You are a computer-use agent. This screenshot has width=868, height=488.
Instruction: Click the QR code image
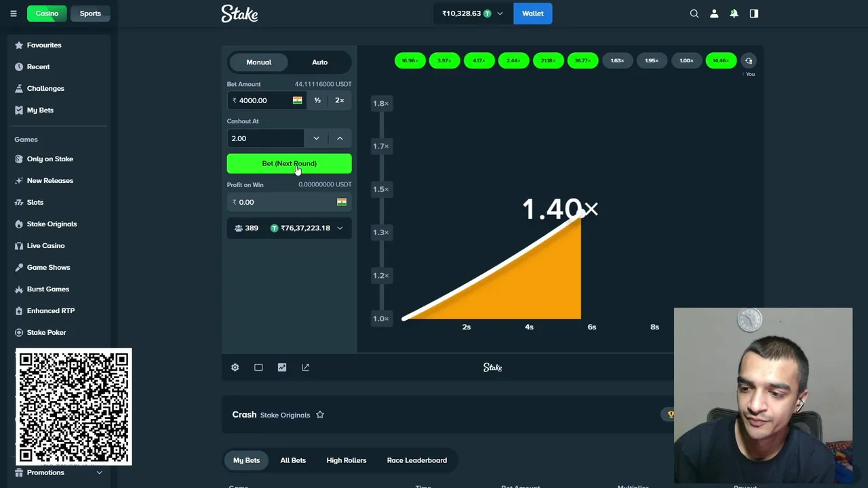click(74, 407)
